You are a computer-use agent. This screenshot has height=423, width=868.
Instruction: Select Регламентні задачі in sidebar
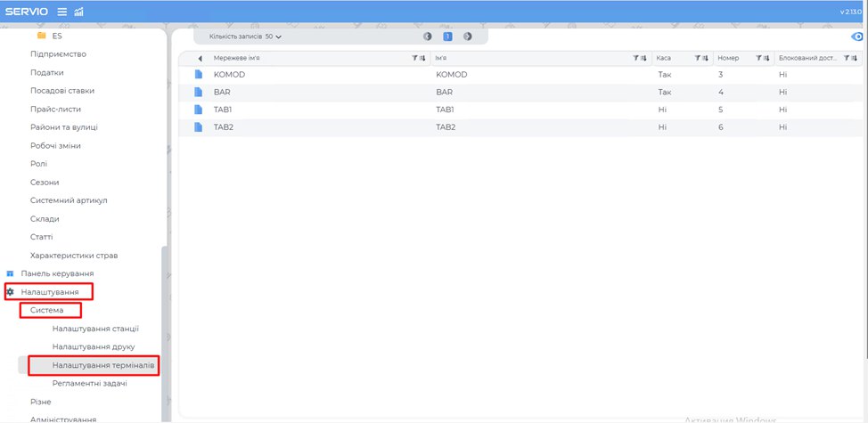(x=89, y=383)
